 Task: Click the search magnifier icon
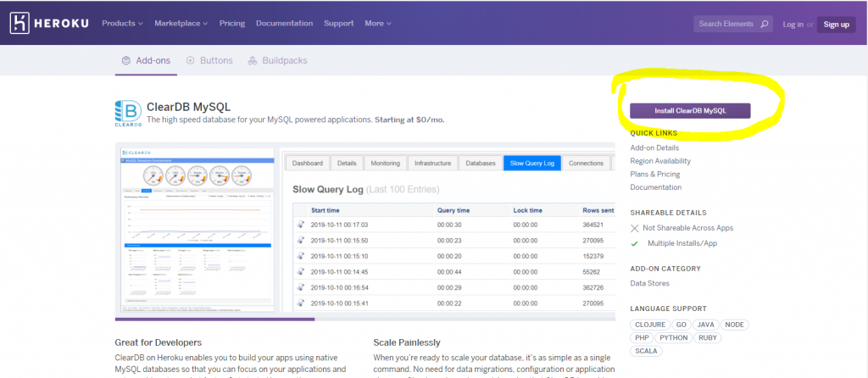[765, 25]
